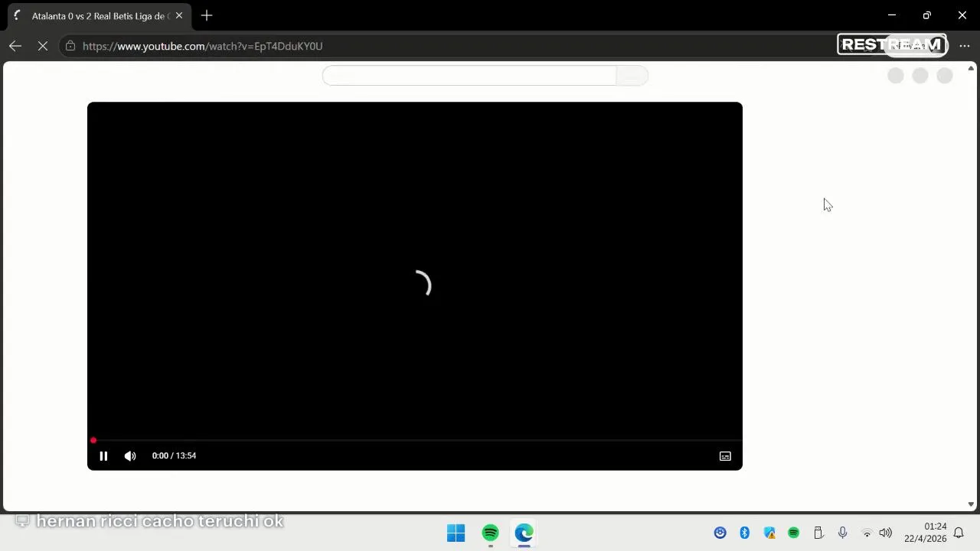Click the page scrollbar up arrow

click(971, 69)
